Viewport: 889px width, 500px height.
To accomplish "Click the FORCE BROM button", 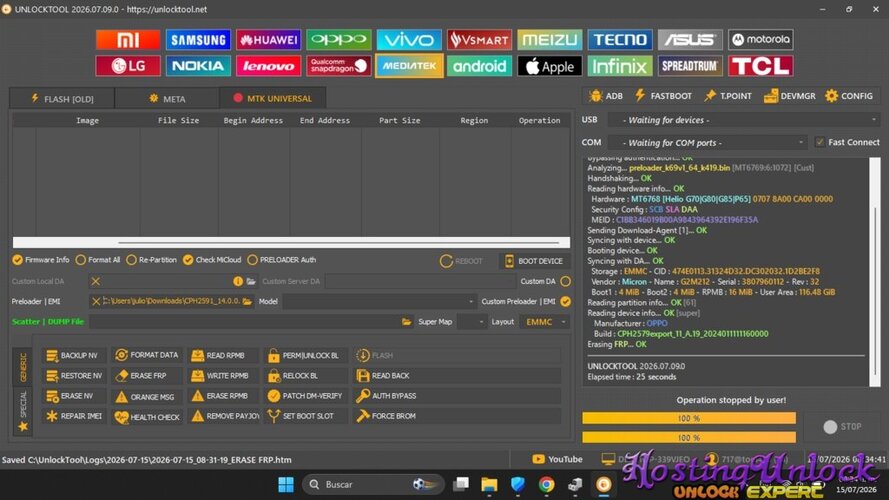I will point(456,416).
